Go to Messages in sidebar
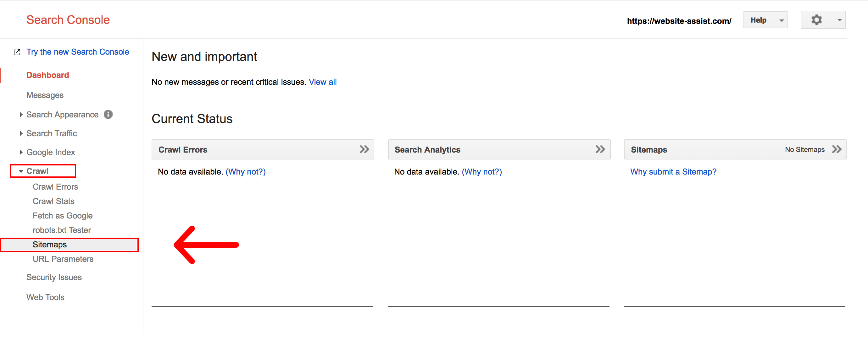 click(45, 95)
